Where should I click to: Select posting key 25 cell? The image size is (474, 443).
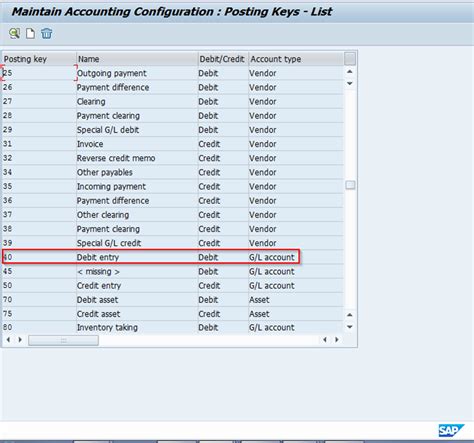[39, 73]
